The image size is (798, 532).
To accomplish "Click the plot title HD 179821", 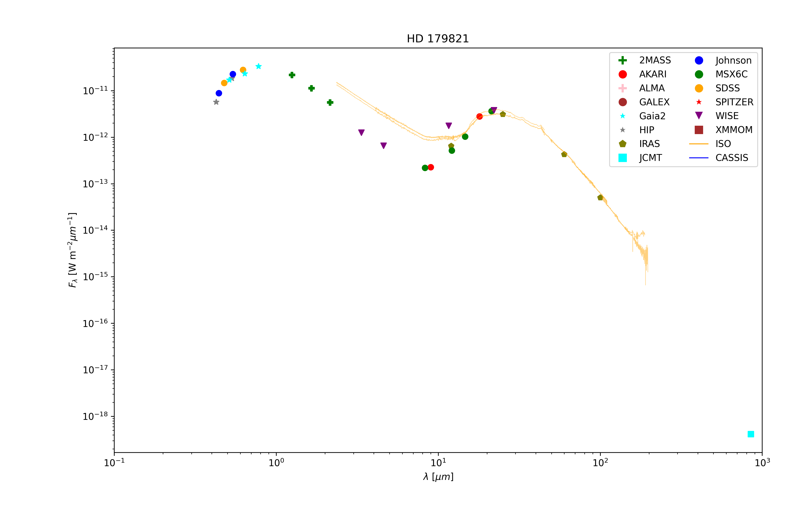I will pyautogui.click(x=438, y=39).
